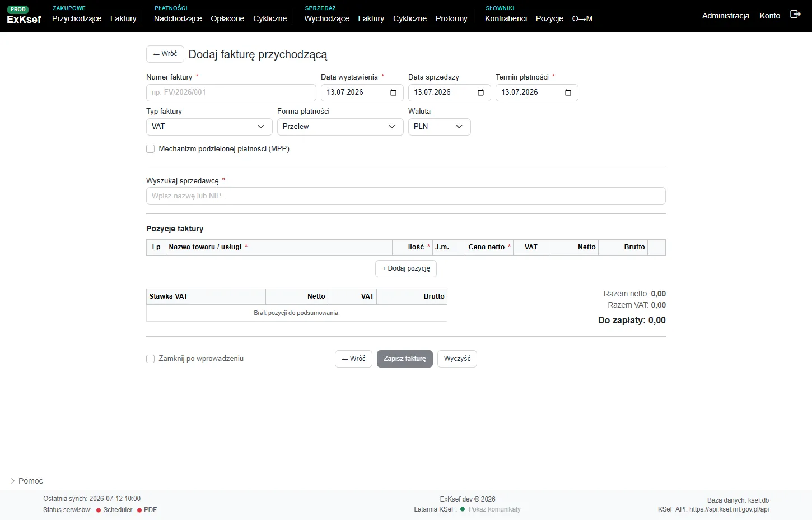Click the logout icon in top bar
812x520 pixels.
click(x=795, y=14)
